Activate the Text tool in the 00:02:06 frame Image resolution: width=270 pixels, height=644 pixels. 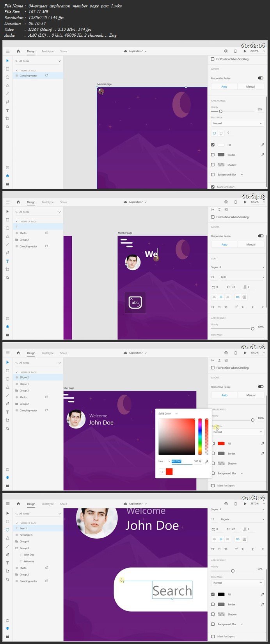coord(7,110)
